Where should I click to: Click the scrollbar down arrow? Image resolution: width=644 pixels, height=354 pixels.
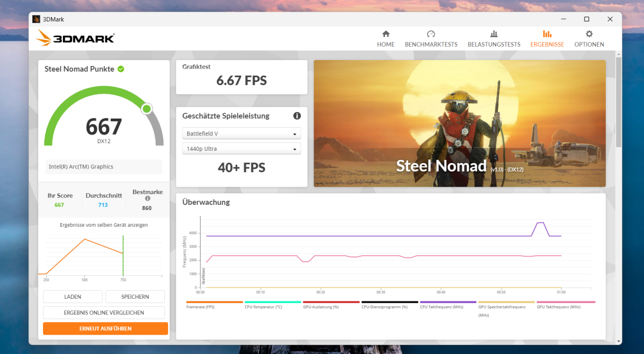point(619,341)
